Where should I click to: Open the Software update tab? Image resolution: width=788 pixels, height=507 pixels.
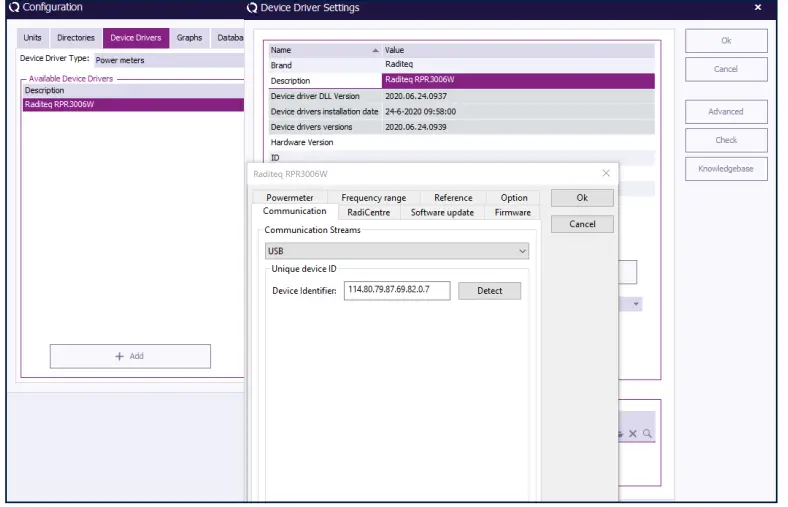442,212
